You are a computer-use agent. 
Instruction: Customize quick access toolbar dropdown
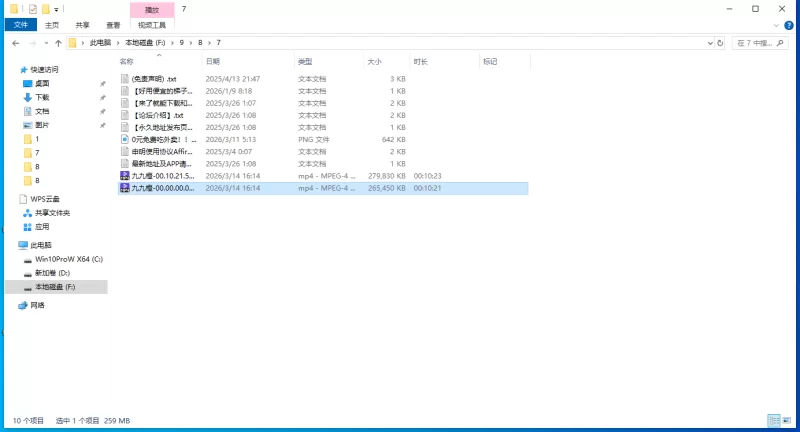coord(56,9)
